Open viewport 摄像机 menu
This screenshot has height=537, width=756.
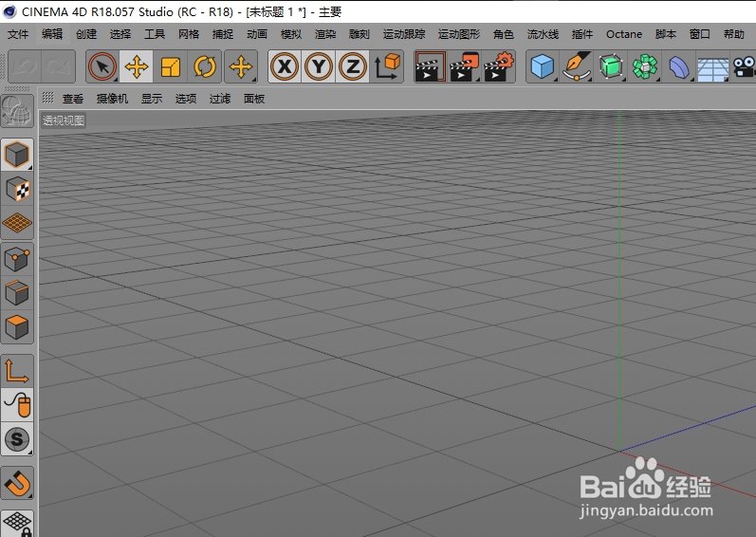(x=112, y=99)
